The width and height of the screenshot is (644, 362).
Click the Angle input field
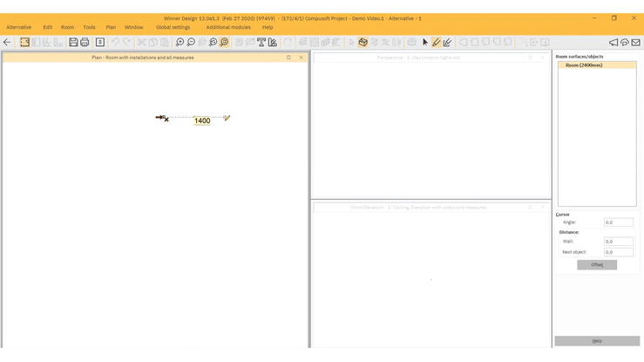(619, 222)
